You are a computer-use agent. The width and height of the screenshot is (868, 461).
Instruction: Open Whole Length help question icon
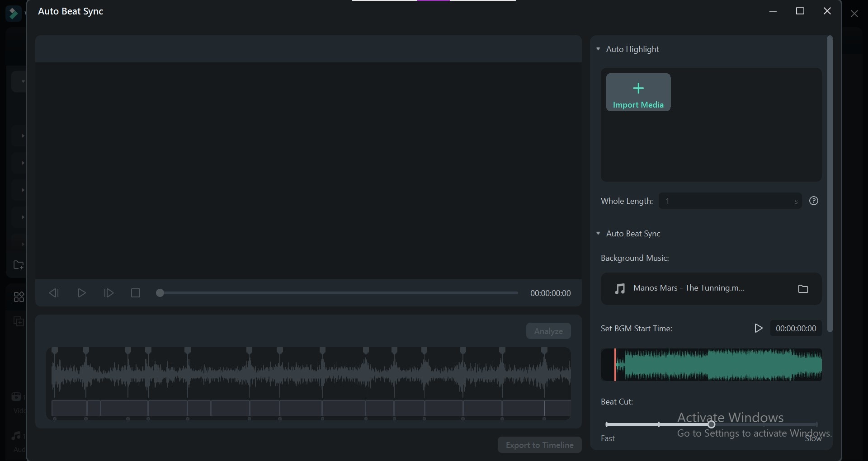(814, 201)
